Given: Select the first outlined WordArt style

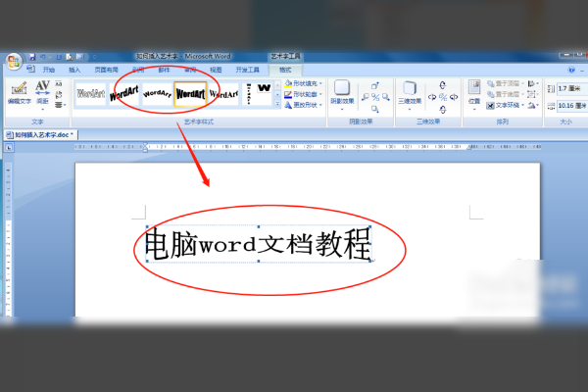Looking at the screenshot, I should (91, 94).
